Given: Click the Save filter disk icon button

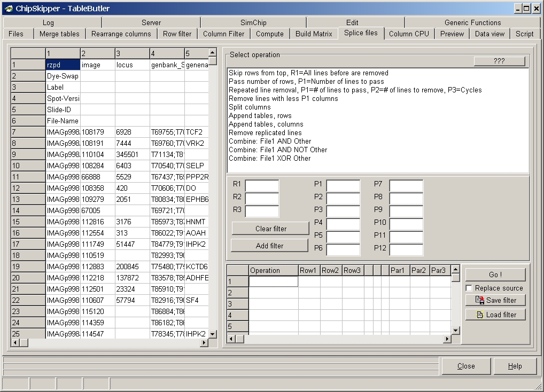Looking at the screenshot, I should pyautogui.click(x=495, y=300).
